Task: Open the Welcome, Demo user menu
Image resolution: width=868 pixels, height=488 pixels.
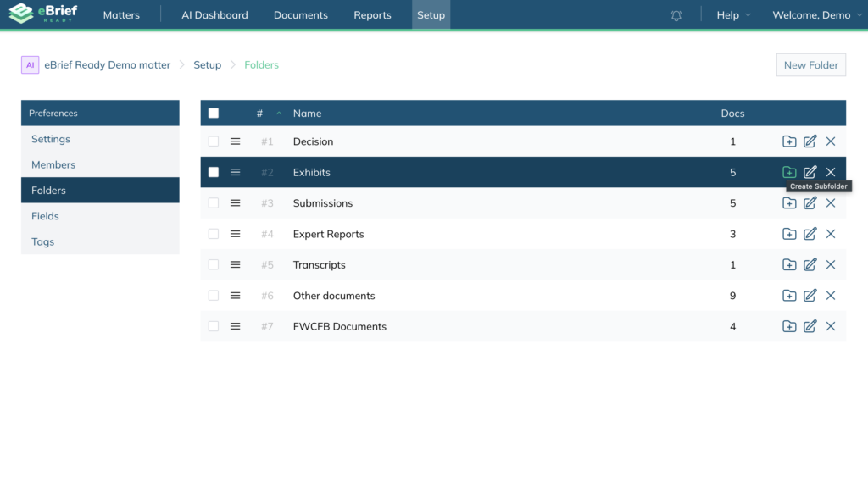Action: (x=816, y=15)
